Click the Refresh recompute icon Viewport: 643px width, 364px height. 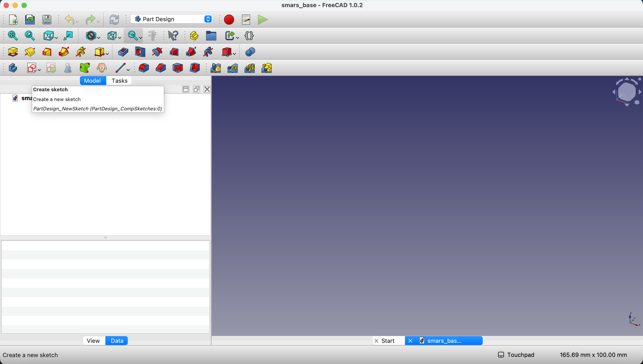point(114,20)
